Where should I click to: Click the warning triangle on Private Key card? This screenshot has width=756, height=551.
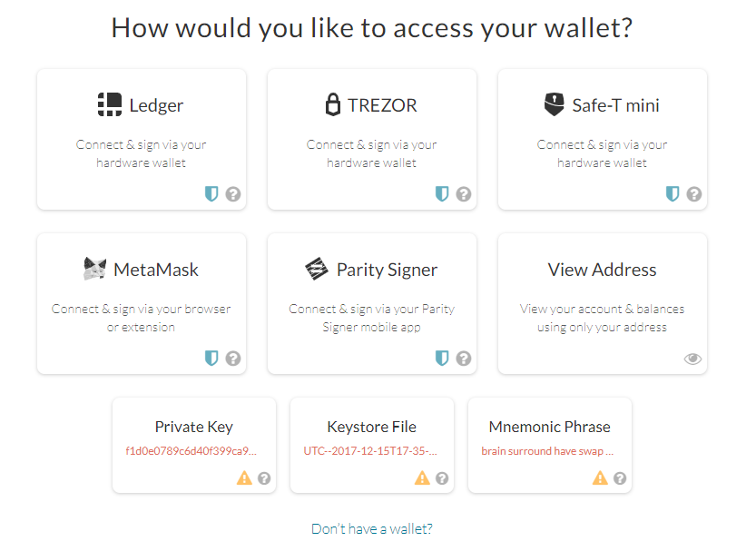[245, 477]
